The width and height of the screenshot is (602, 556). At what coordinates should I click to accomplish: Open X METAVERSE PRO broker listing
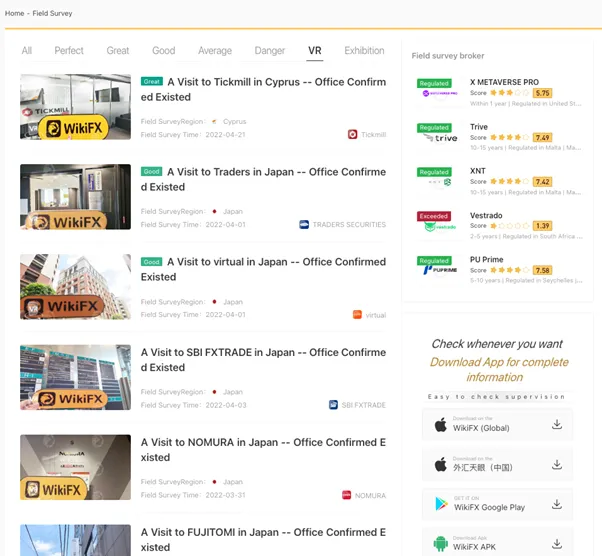[x=499, y=93]
